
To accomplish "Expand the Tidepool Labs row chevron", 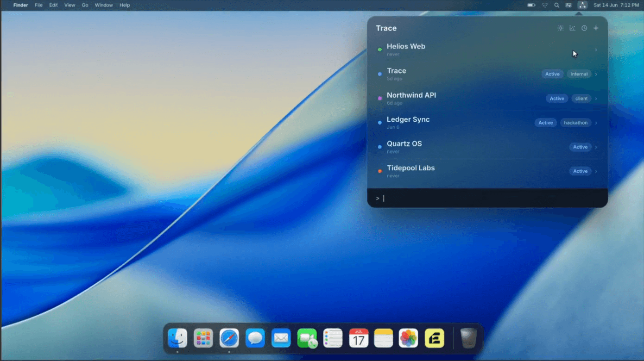I will (x=596, y=171).
